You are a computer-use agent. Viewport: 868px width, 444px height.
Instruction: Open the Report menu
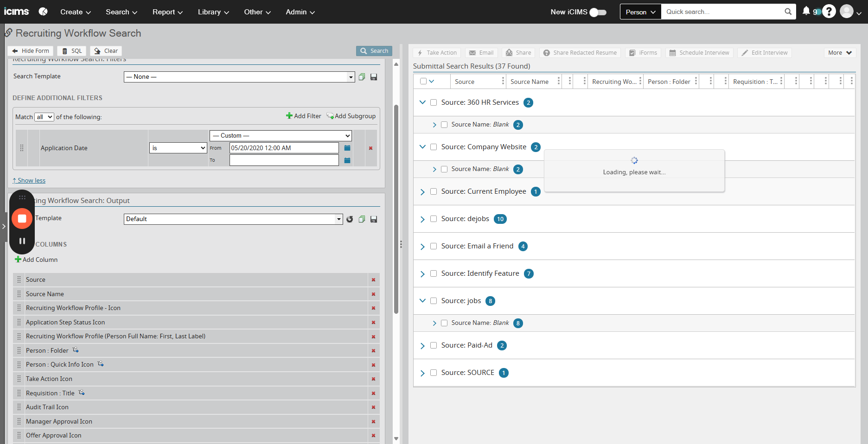pos(167,12)
